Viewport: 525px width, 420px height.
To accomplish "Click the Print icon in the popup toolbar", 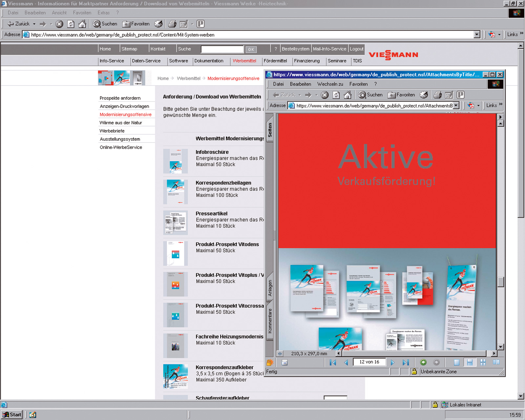I will coord(438,95).
